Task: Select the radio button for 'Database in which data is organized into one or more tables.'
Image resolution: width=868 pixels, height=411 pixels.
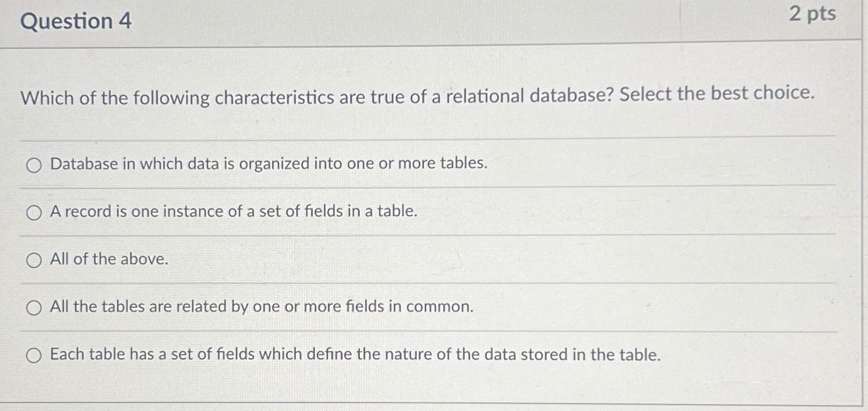Action: tap(34, 165)
